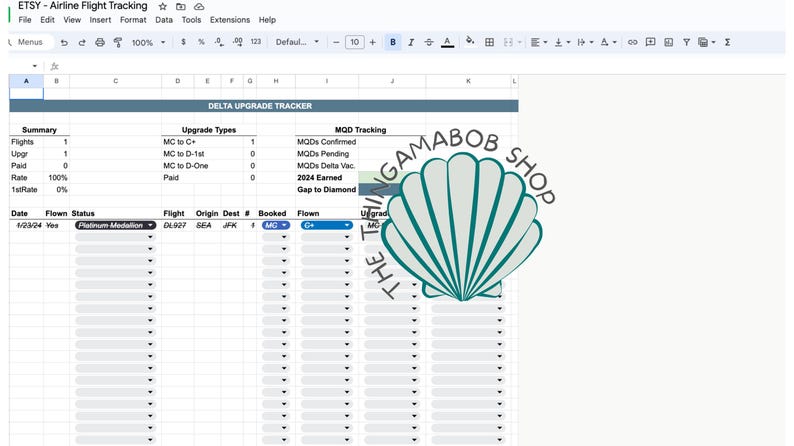
Task: Click Merge cells icon
Action: tap(508, 43)
